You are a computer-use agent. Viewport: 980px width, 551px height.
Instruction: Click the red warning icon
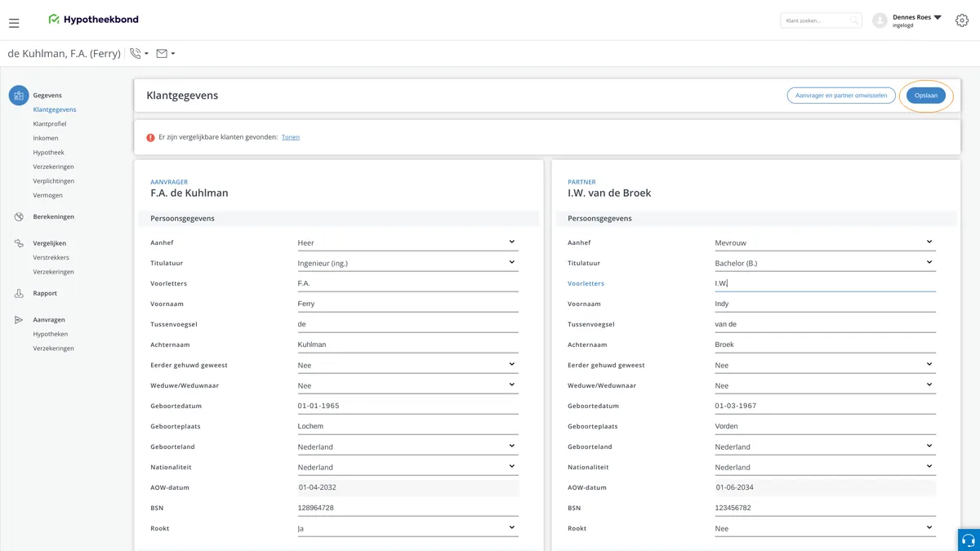150,138
